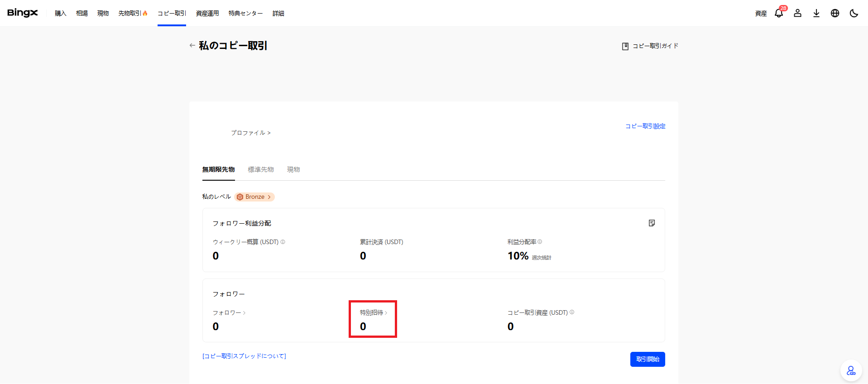The width and height of the screenshot is (868, 384).
Task: Click the user account profile icon
Action: tap(797, 13)
